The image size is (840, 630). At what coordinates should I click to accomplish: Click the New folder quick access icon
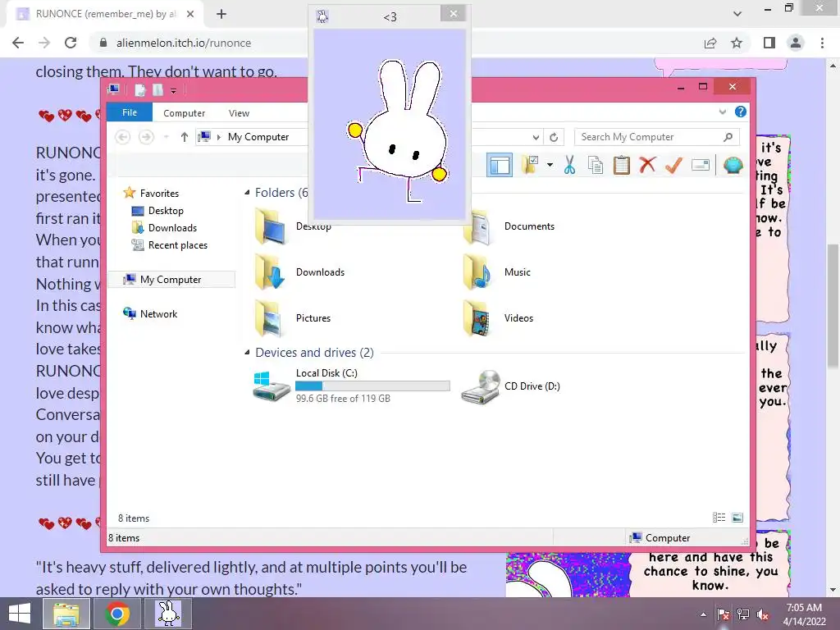[x=158, y=90]
